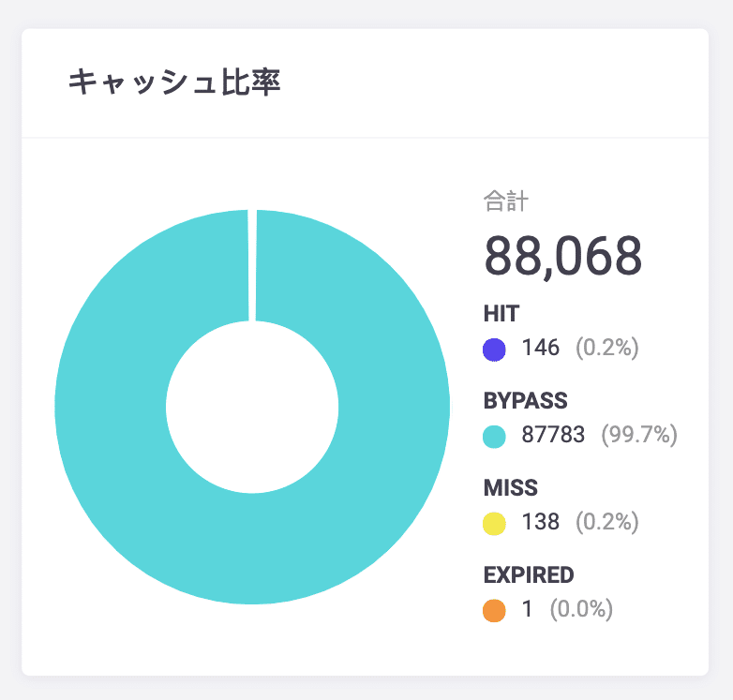
Task: Select the EXPIRED legend label
Action: (x=529, y=575)
